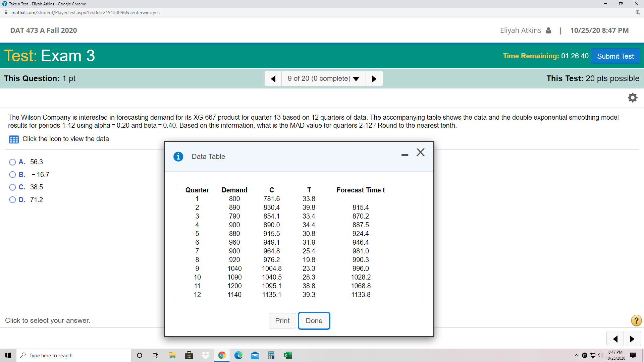Select answer option A 56.3
The height and width of the screenshot is (362, 644).
point(12,162)
